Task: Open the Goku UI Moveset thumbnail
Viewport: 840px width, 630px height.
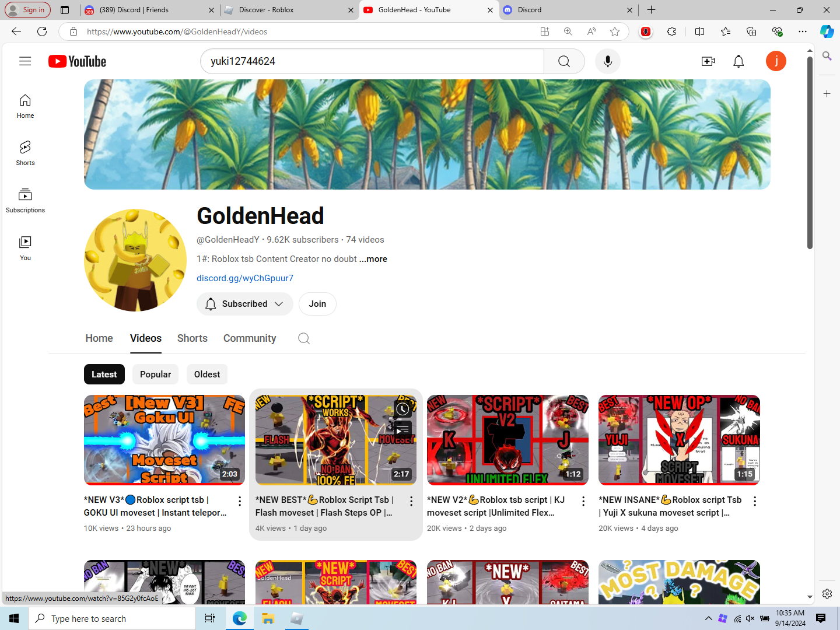Action: click(164, 440)
